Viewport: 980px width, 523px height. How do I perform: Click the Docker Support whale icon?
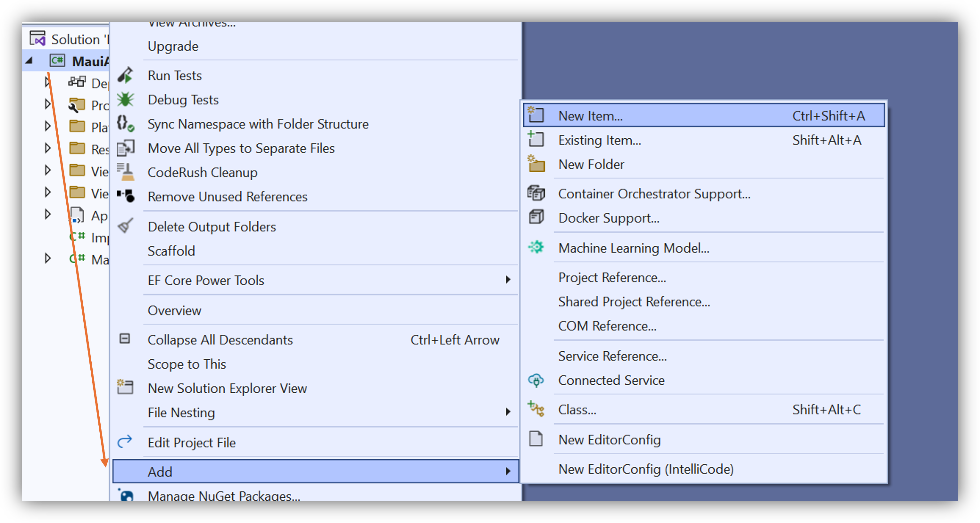(x=536, y=217)
